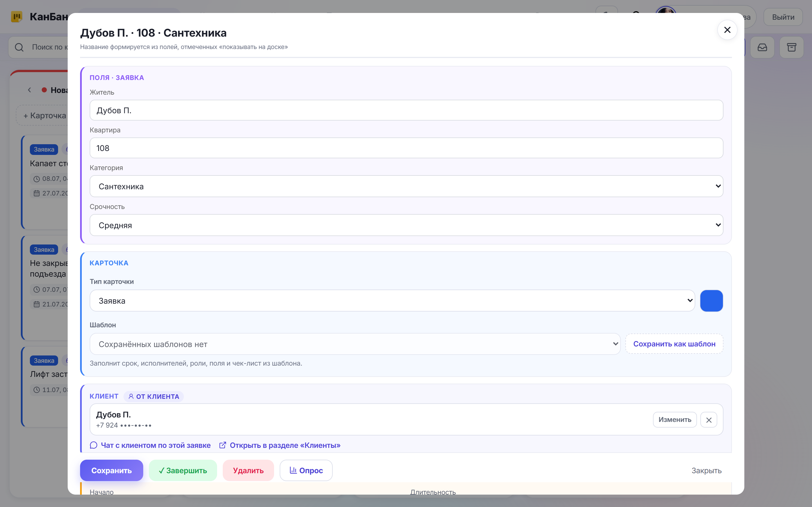Image resolution: width=812 pixels, height=507 pixels.
Task: Pick the blue card type color swatch
Action: pos(711,301)
